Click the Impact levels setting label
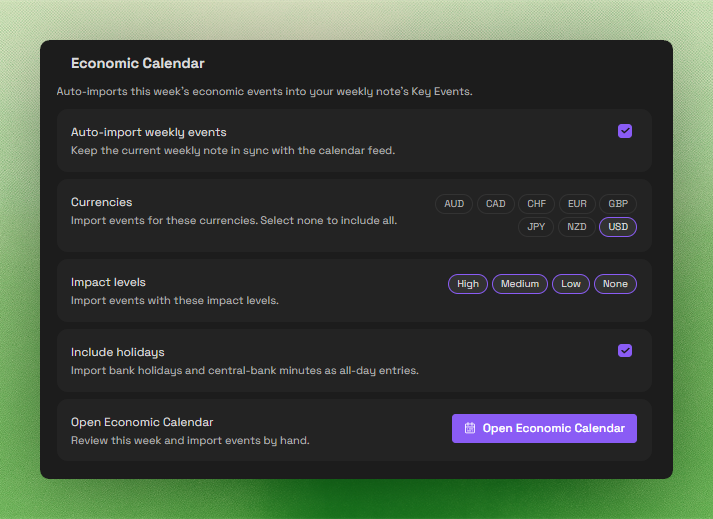Screen dimensions: 713x519 tap(108, 282)
